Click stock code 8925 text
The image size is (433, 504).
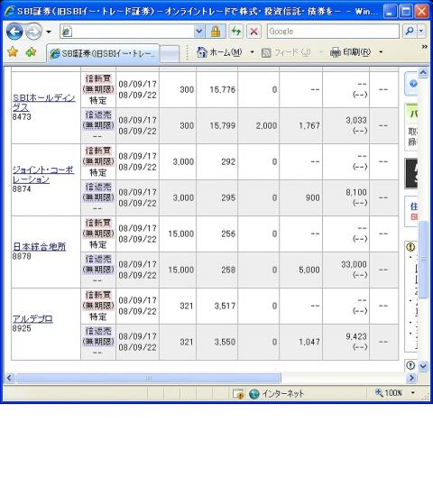pyautogui.click(x=22, y=328)
